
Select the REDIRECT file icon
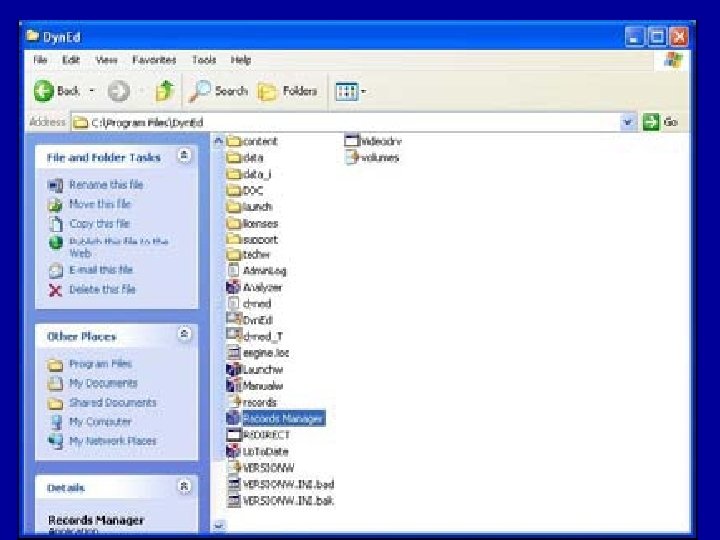[x=234, y=434]
